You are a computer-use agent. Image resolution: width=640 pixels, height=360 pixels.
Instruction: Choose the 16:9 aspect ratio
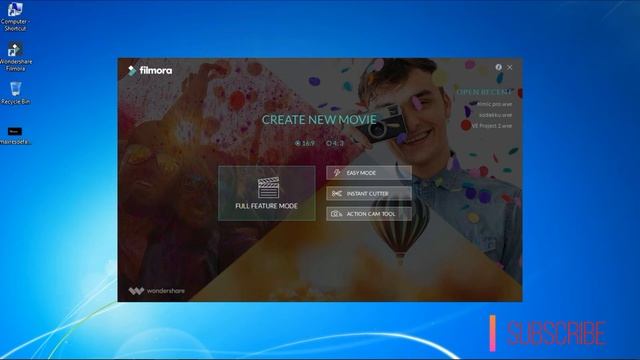tap(305, 143)
